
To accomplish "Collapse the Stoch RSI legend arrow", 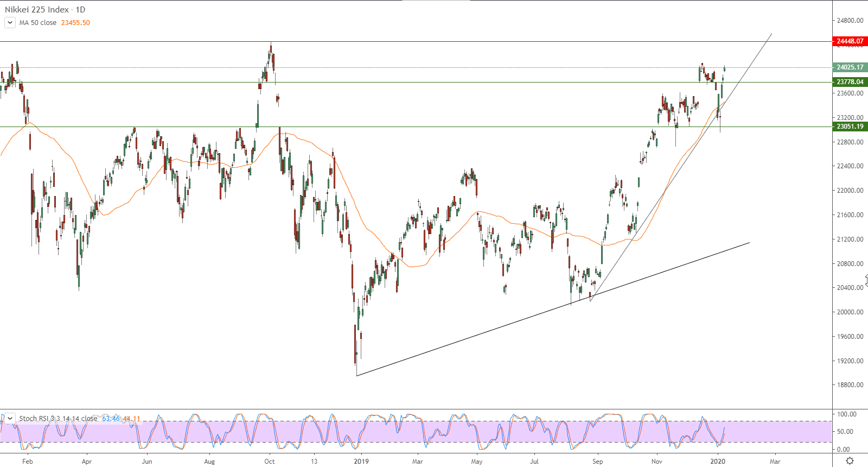I will 10,419.
